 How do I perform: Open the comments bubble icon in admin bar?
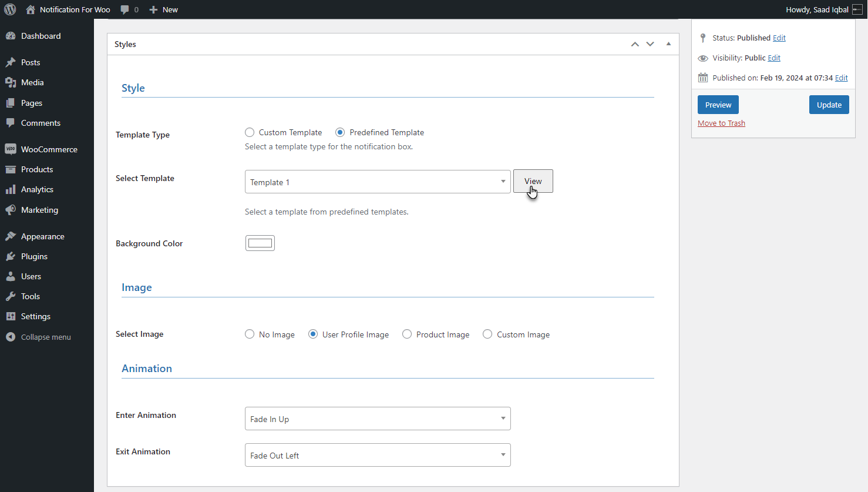[125, 9]
